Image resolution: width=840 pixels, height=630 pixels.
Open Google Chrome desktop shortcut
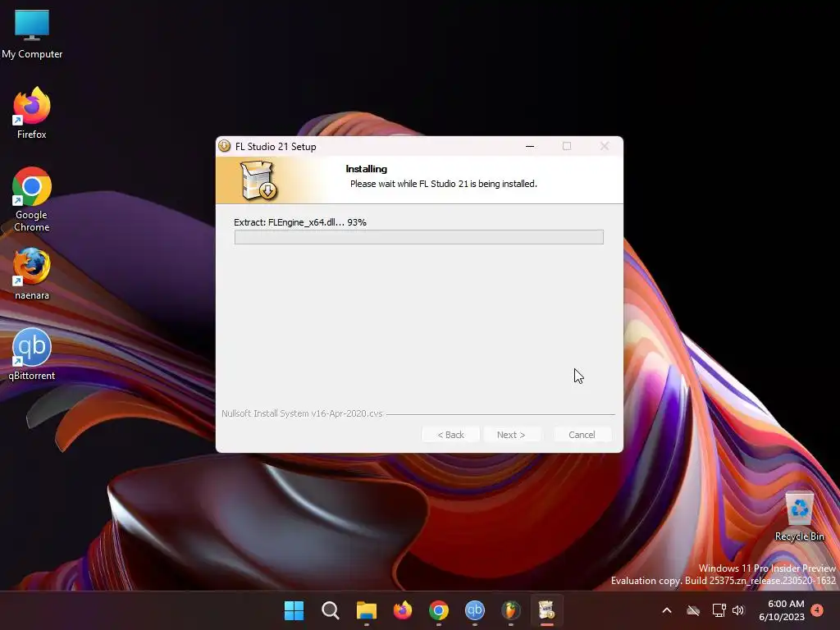(32, 199)
